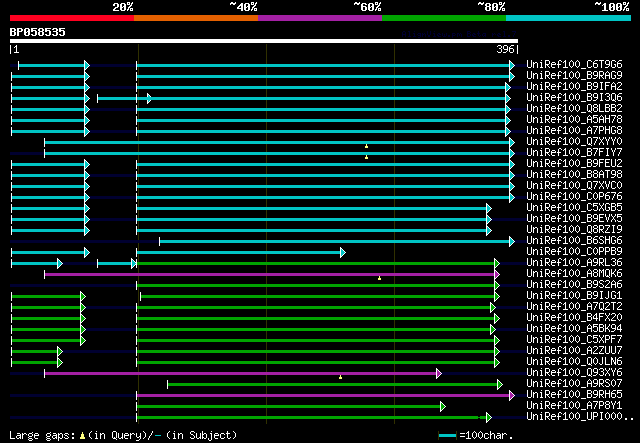The height and width of the screenshot is (443, 640).
Task: Click the purple ~60% legend segment
Action: 320,18
